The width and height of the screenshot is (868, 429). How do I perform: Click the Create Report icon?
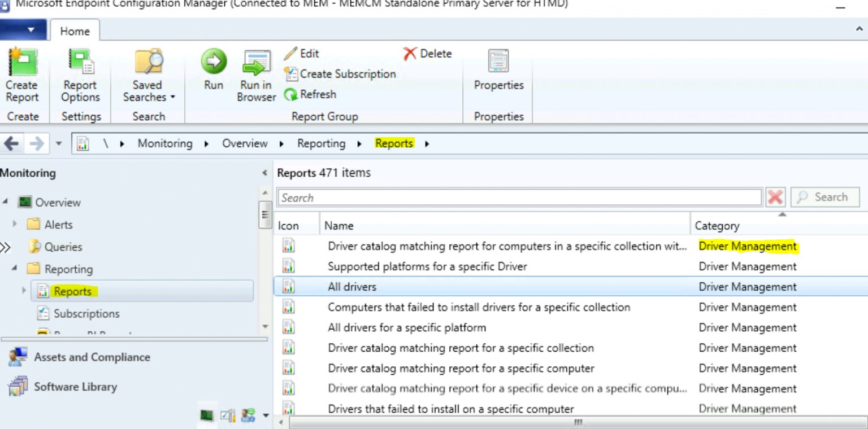22,62
